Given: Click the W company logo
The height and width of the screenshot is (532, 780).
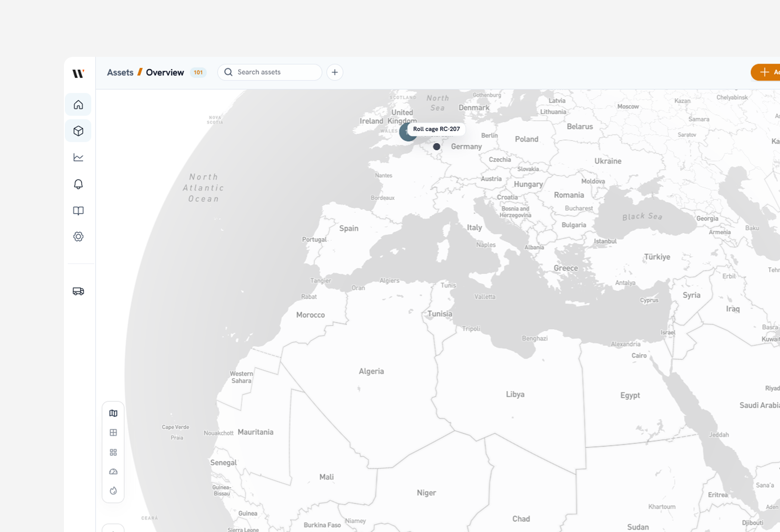Looking at the screenshot, I should pyautogui.click(x=78, y=74).
